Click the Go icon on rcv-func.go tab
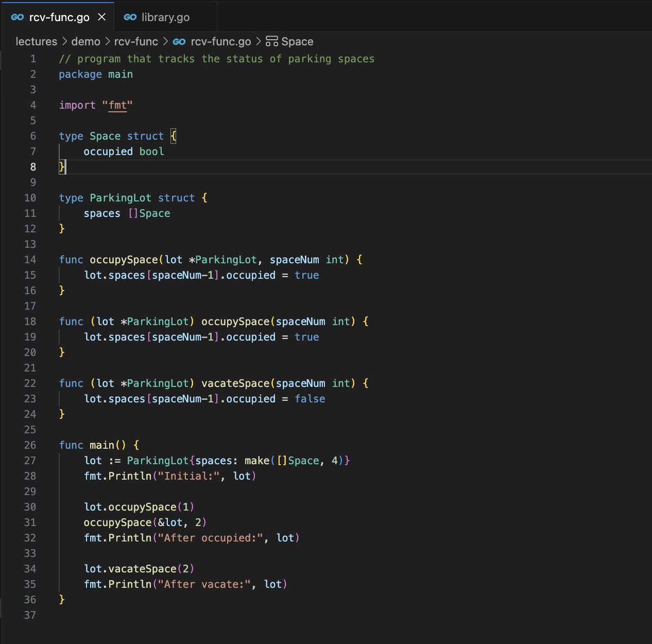 [17, 17]
